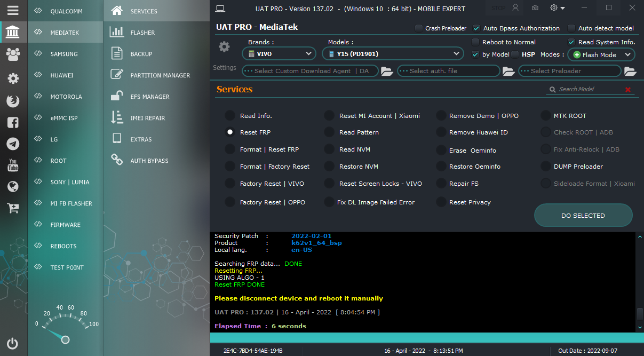Screen dimensions: 644x356
Task: Toggle Auto Bpass Authorization checkbox
Action: (x=476, y=28)
